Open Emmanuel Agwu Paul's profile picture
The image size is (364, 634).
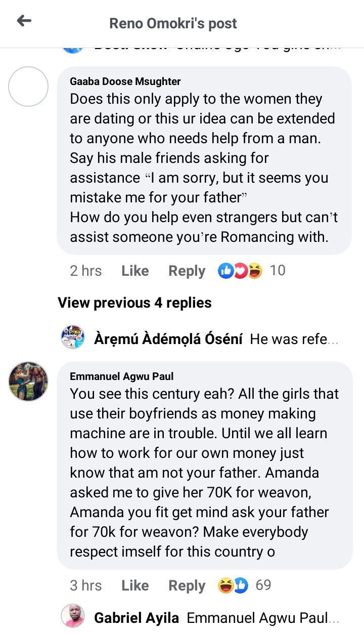pos(28,382)
